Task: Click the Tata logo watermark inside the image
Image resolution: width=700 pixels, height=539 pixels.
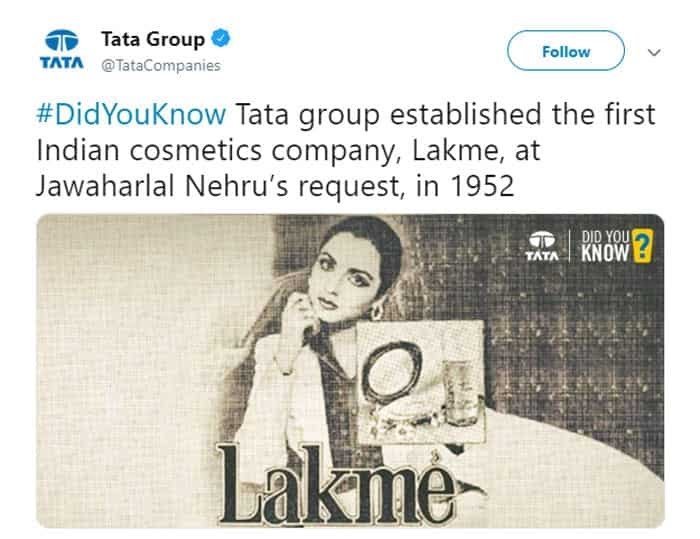Action: point(542,246)
